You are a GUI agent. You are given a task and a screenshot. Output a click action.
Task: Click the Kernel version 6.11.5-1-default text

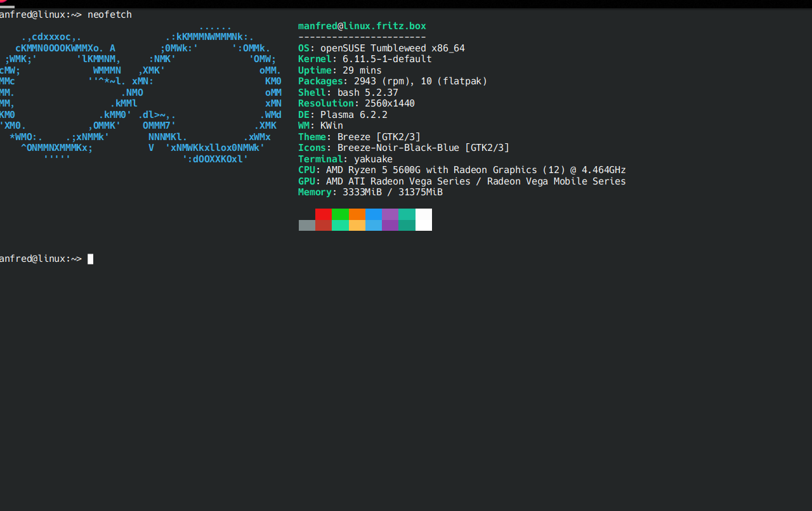pyautogui.click(x=387, y=59)
